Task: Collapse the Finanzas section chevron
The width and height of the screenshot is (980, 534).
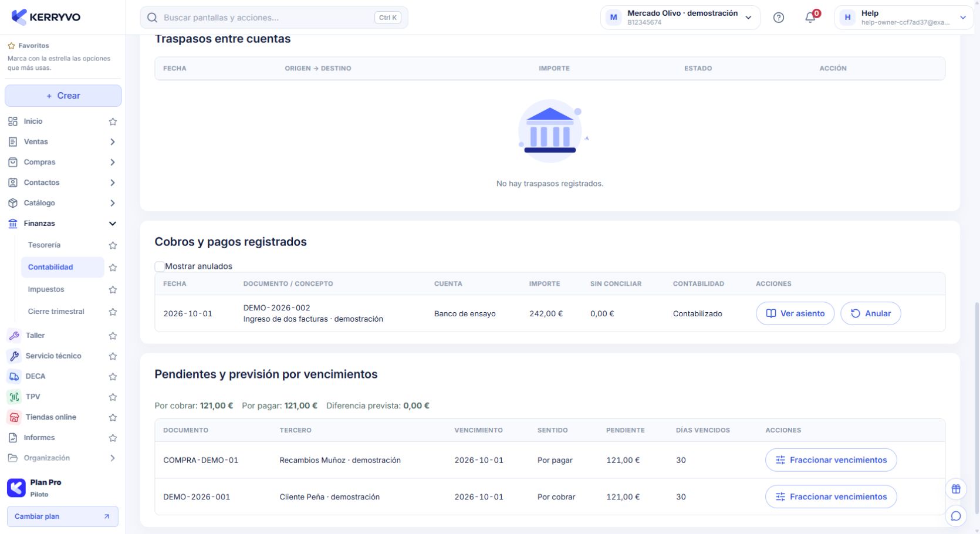Action: pos(113,224)
